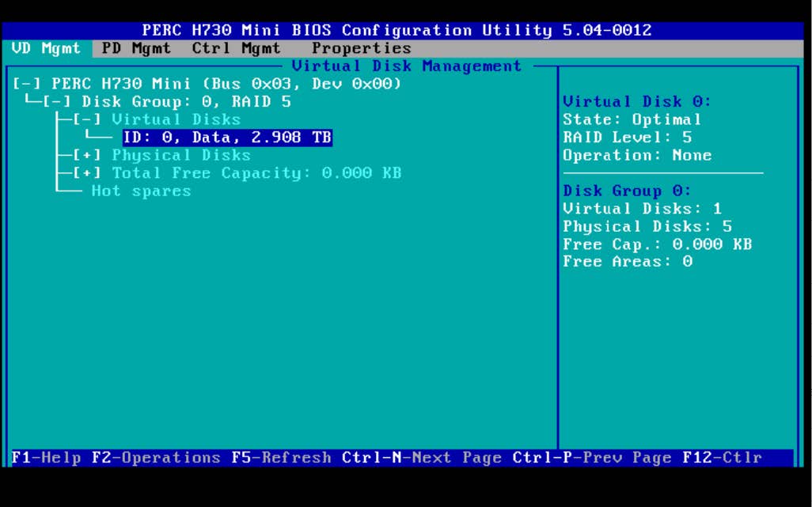Click the F1-Help hint
This screenshot has width=812, height=507.
(46, 458)
